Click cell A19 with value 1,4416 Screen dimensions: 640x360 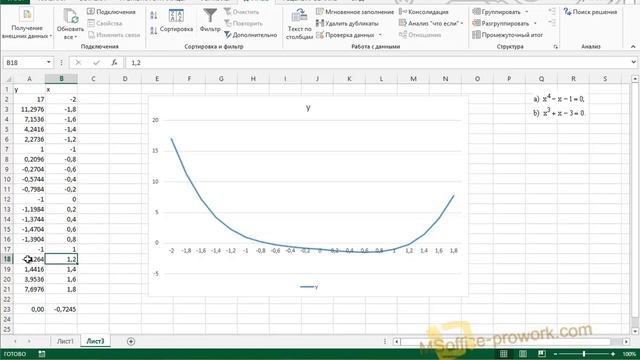[29, 269]
